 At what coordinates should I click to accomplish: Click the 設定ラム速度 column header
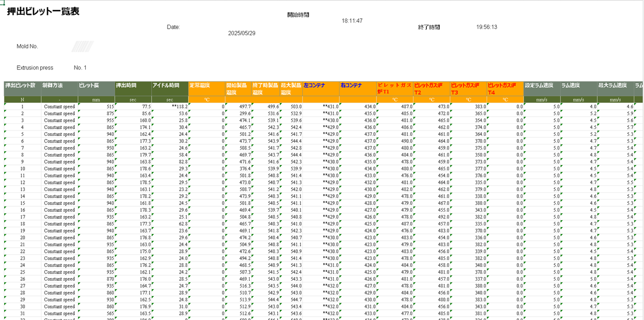(542, 88)
